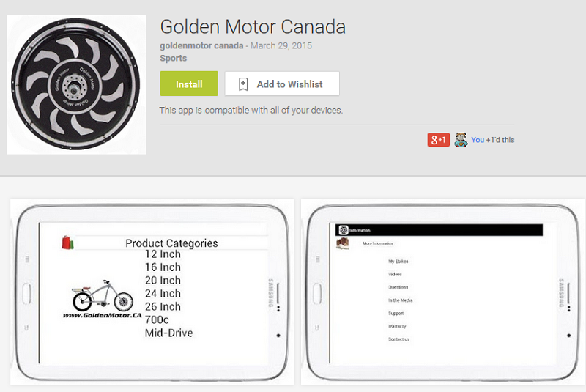The width and height of the screenshot is (586, 392).
Task: Open the user avatar next to +1
Action: click(461, 140)
